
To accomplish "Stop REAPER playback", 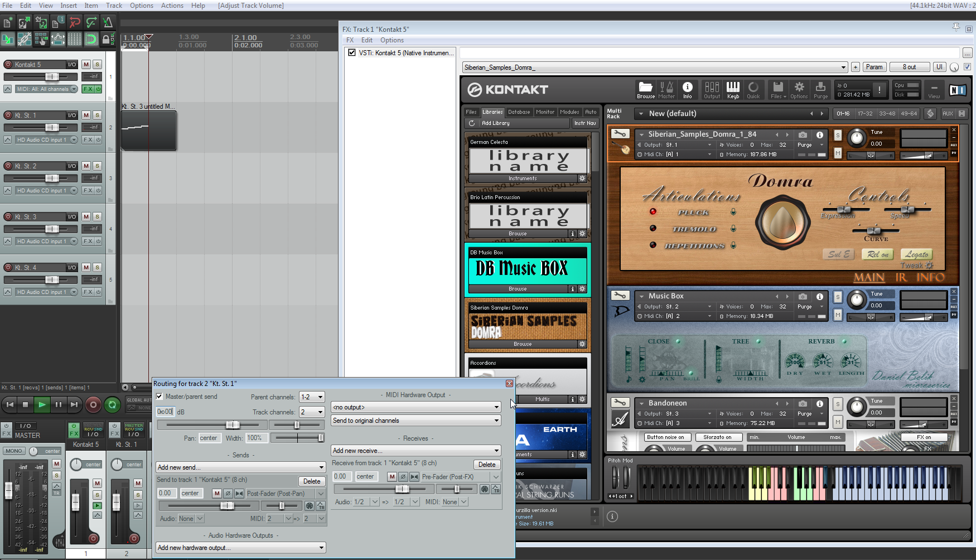I will [25, 404].
